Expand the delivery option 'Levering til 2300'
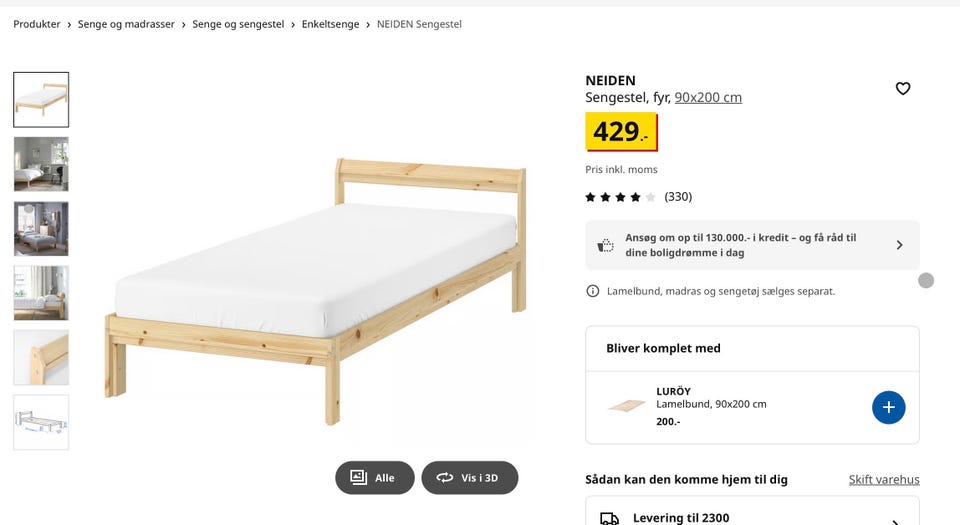 [x=895, y=519]
